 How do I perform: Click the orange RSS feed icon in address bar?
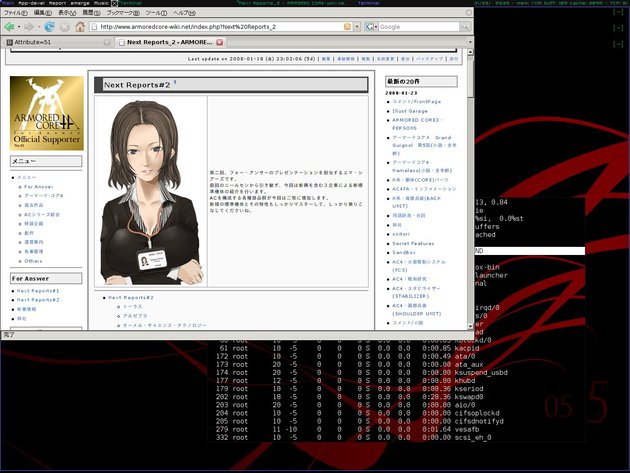348,27
